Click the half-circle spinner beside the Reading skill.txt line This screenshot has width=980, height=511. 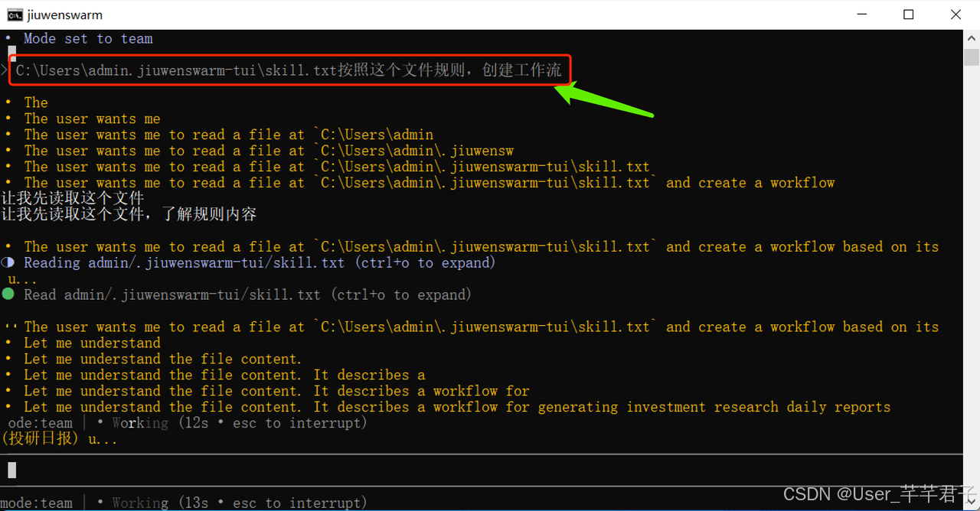point(8,262)
